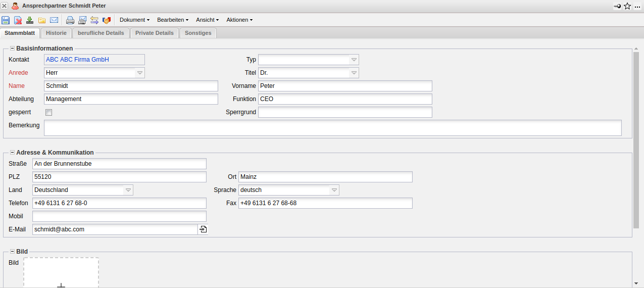Click into the Mobil input field
644x288 pixels.
(119, 216)
